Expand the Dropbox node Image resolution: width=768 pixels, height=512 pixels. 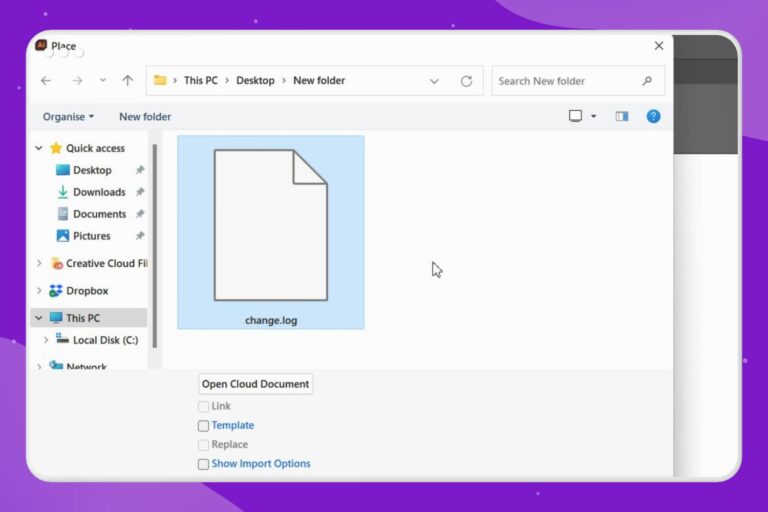[x=39, y=291]
